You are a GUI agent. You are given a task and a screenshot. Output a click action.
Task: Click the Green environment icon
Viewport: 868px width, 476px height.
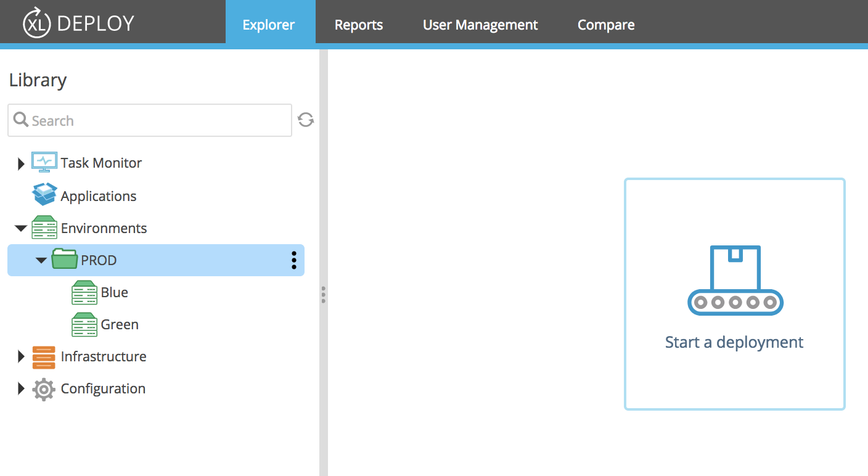pyautogui.click(x=84, y=324)
